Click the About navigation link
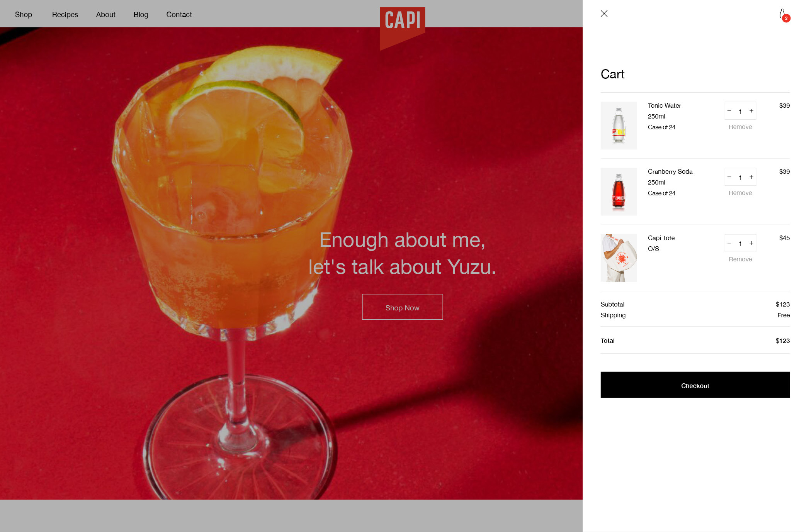This screenshot has width=804, height=532. (x=105, y=14)
